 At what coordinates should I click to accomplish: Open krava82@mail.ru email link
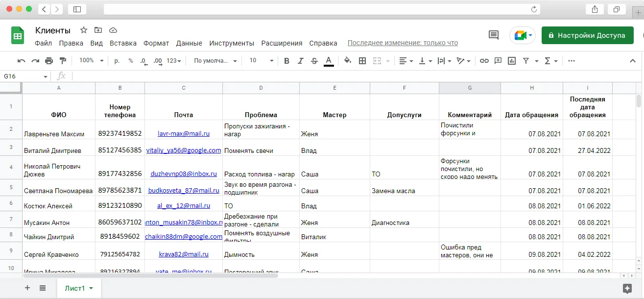[x=184, y=254]
